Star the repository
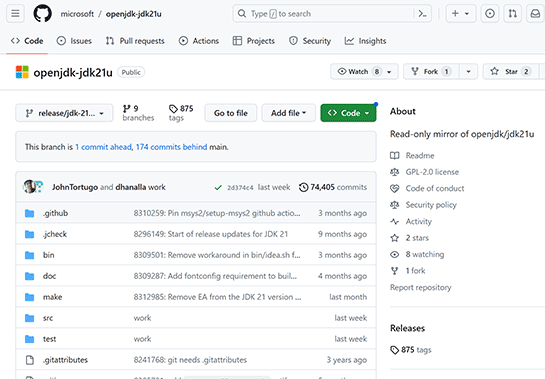 pos(510,72)
